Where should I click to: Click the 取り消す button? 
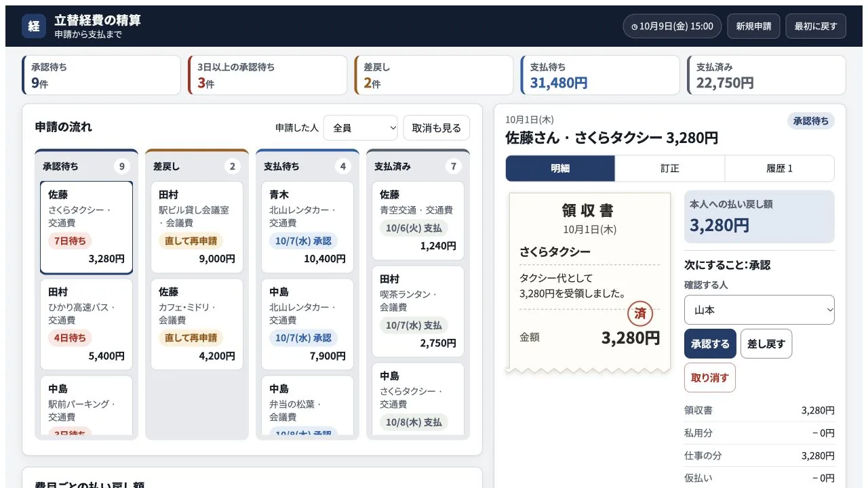point(710,378)
